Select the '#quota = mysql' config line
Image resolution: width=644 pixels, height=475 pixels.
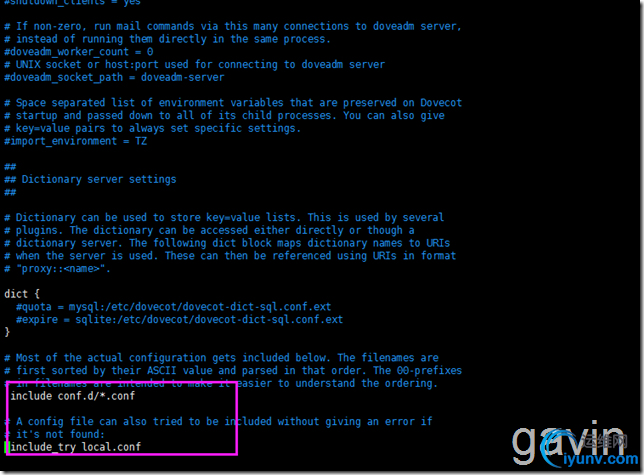[x=173, y=307]
